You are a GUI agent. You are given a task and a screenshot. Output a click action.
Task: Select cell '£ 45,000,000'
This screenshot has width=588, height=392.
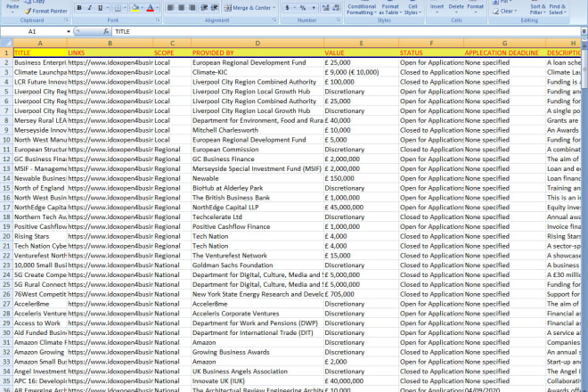click(361, 208)
